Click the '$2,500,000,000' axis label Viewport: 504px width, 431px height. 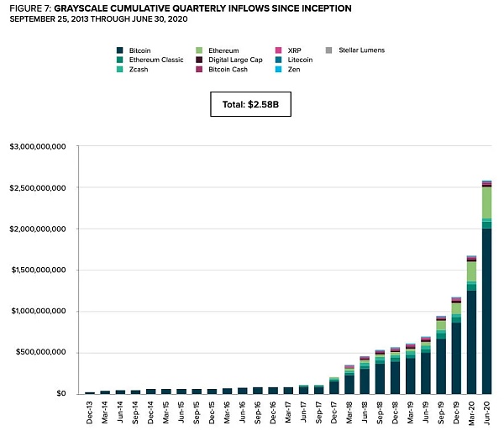coord(38,187)
